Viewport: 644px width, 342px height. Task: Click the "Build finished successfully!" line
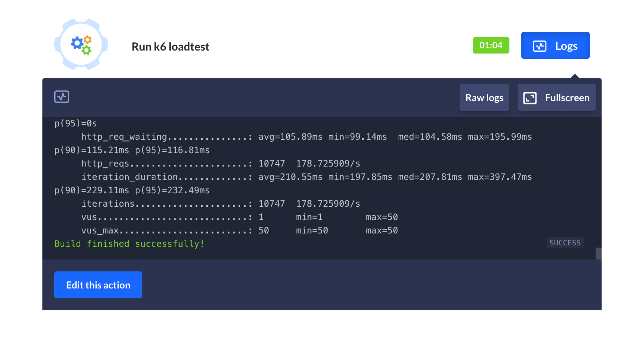pyautogui.click(x=129, y=244)
